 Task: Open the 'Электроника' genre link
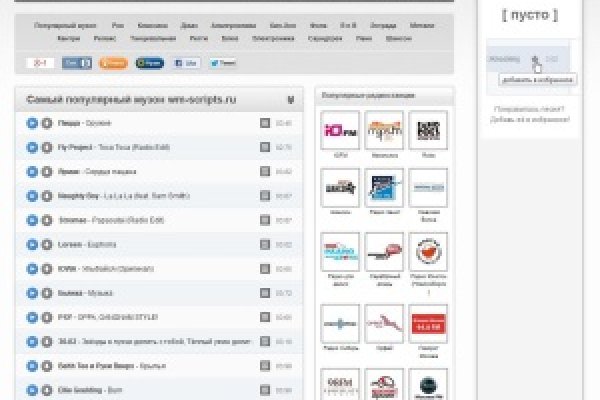pyautogui.click(x=273, y=38)
